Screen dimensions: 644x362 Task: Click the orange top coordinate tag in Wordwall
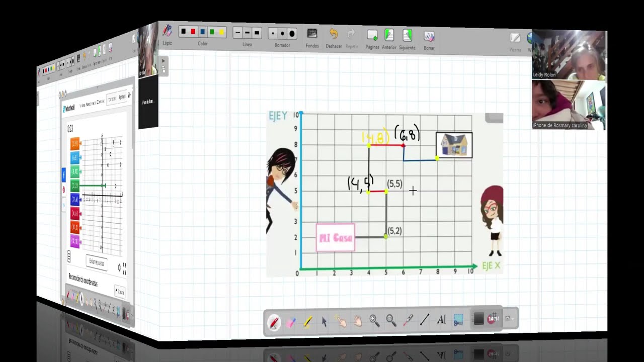(75, 144)
